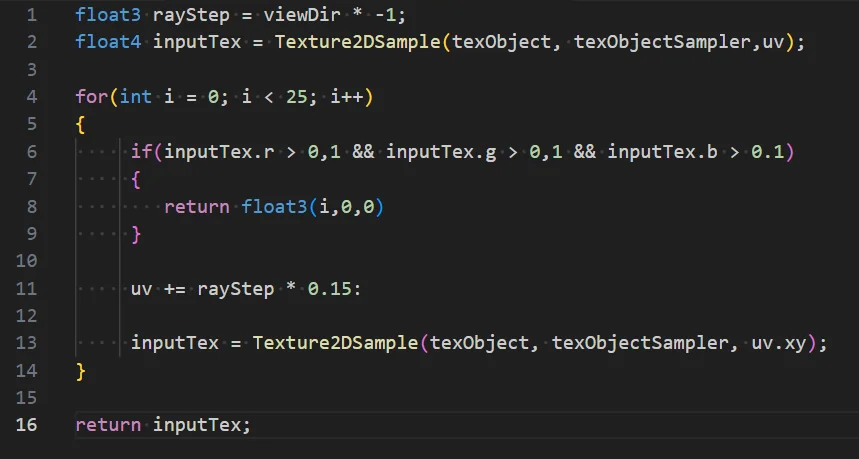The height and width of the screenshot is (459, 859).
Task: Click the 'for' keyword on line 4
Action: point(91,97)
